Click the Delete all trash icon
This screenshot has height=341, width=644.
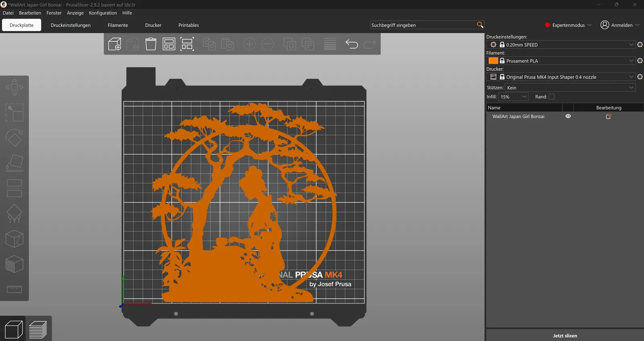click(x=151, y=44)
